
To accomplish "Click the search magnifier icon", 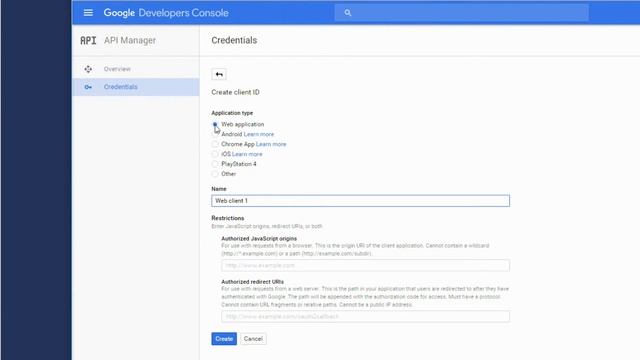I will [347, 13].
